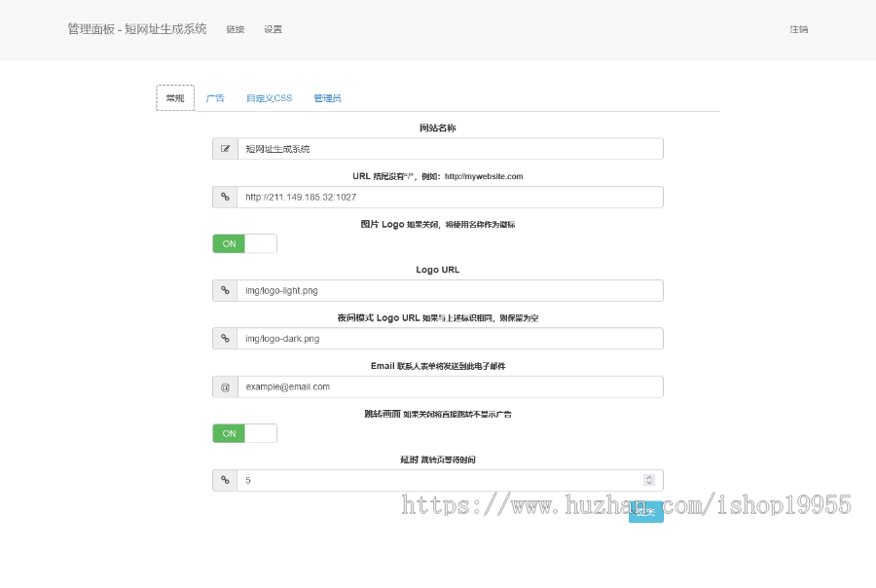The height and width of the screenshot is (588, 876).
Task: Switch to the 广告 tab
Action: click(215, 98)
